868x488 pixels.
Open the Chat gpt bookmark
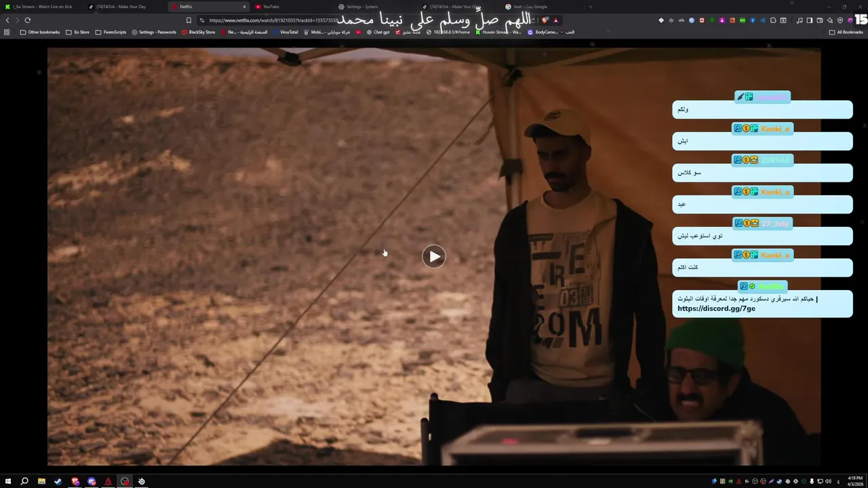click(x=377, y=32)
